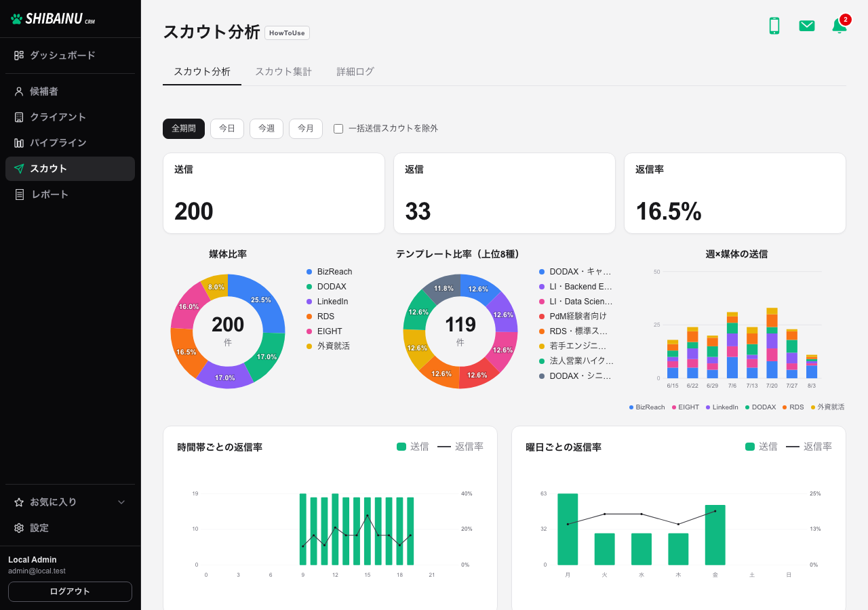Click PdM経験者向け in template legend
The height and width of the screenshot is (610, 868).
578,317
